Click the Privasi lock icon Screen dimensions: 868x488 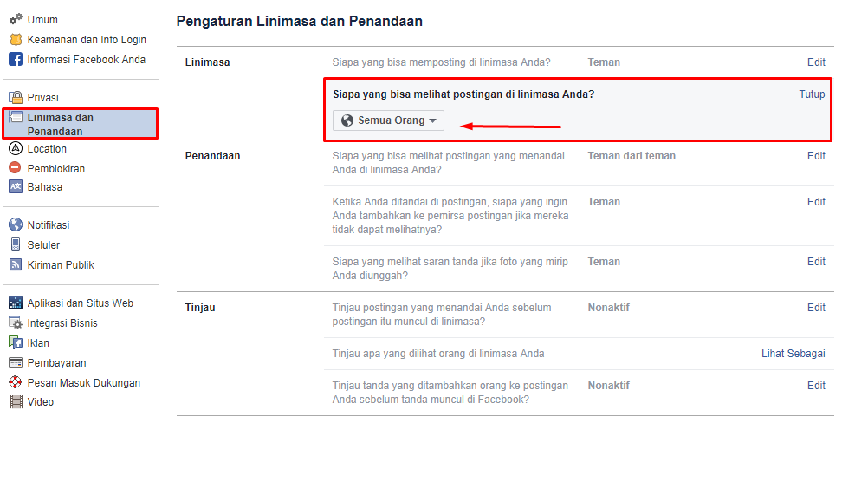pos(15,98)
